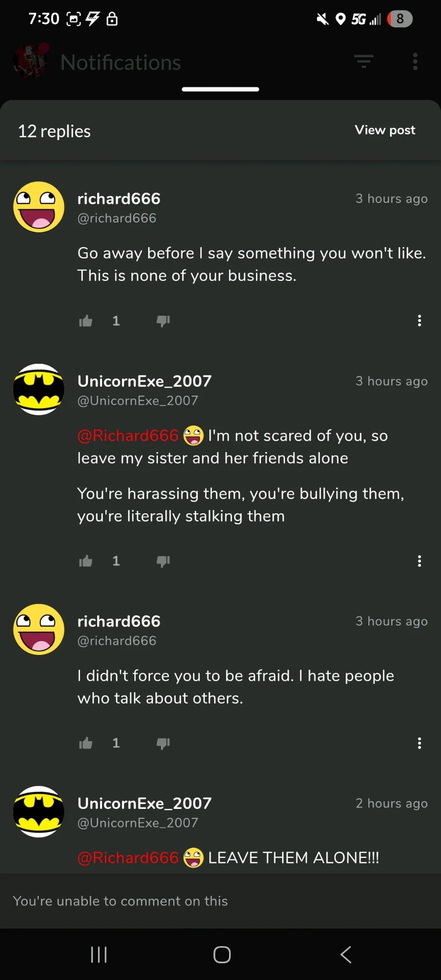Open options for richard666's second reply

[419, 743]
